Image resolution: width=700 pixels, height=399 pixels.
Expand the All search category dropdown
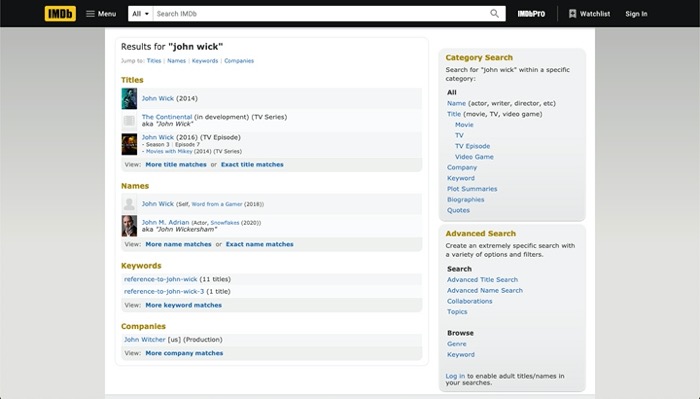point(140,14)
